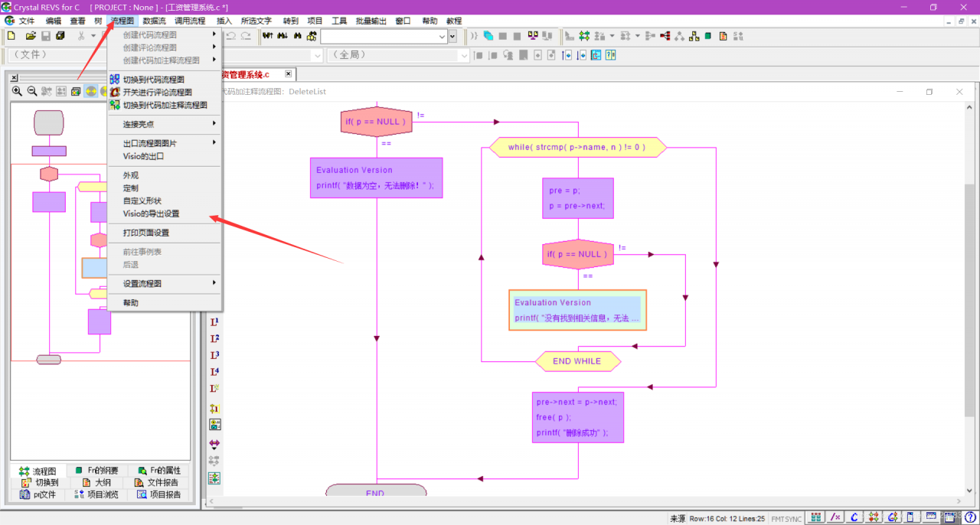Click the zoom out magnifier in preview panel
This screenshot has height=525, width=980.
point(32,91)
